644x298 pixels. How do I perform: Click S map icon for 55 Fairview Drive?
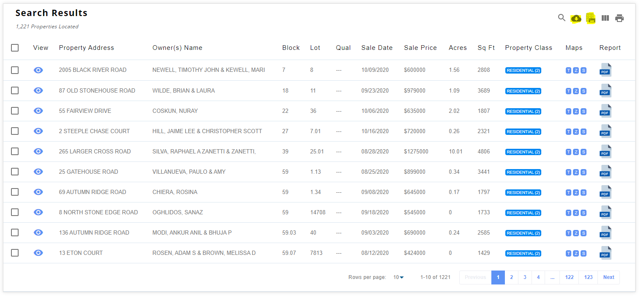[x=584, y=111]
